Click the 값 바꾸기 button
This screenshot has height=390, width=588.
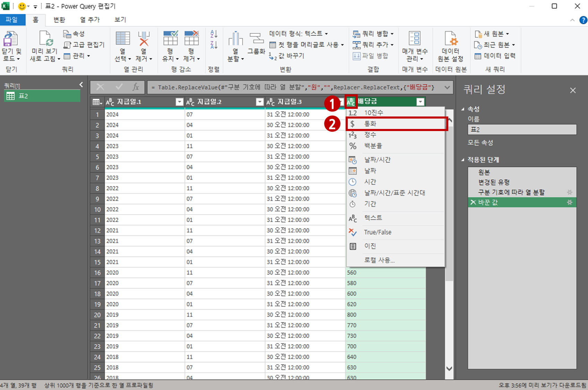(x=286, y=56)
